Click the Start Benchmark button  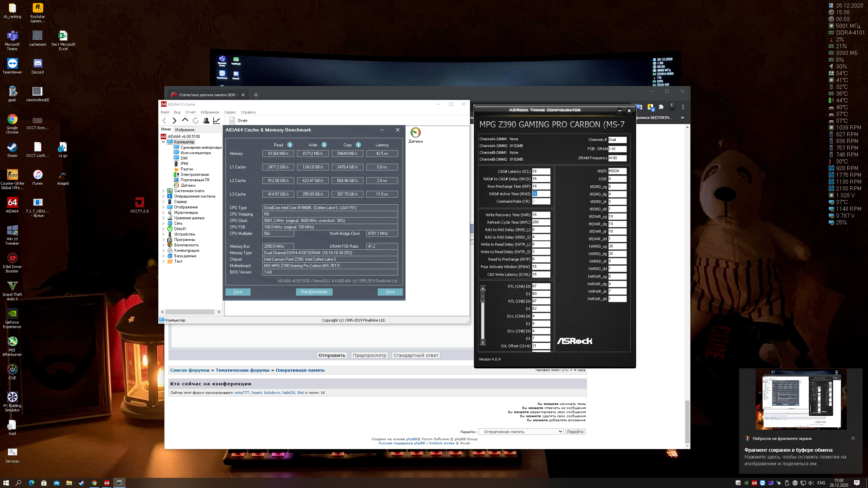314,292
